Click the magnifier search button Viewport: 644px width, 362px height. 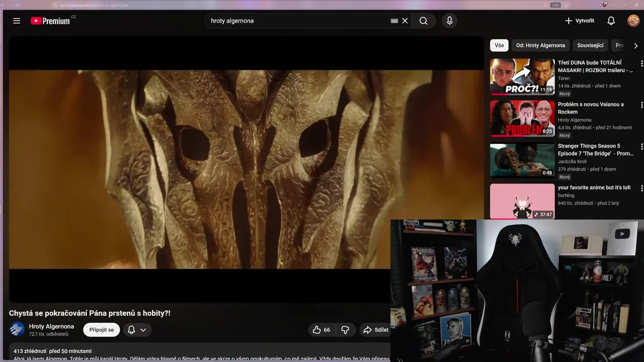424,21
